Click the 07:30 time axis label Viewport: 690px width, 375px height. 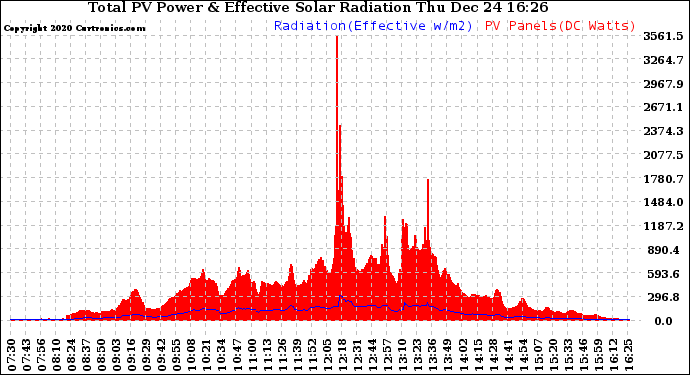12,355
